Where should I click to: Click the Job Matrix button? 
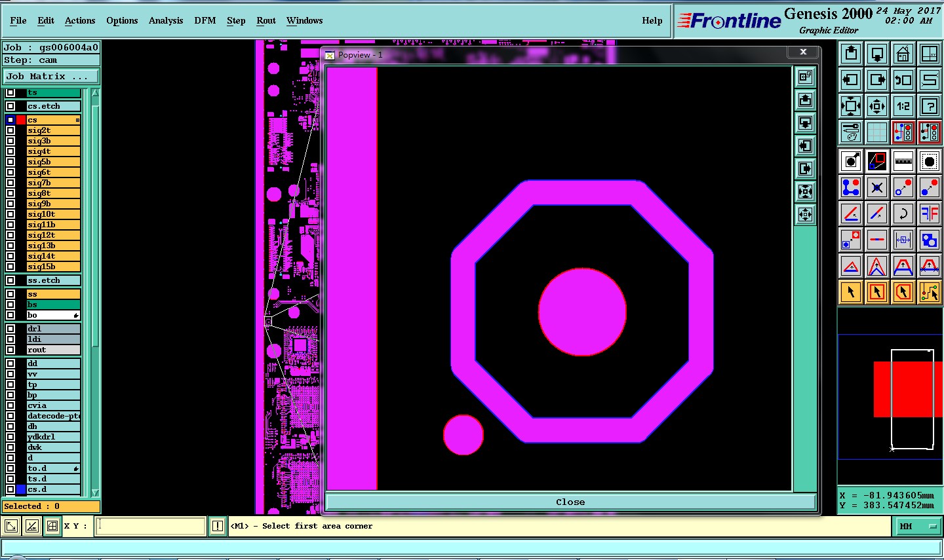[x=51, y=77]
